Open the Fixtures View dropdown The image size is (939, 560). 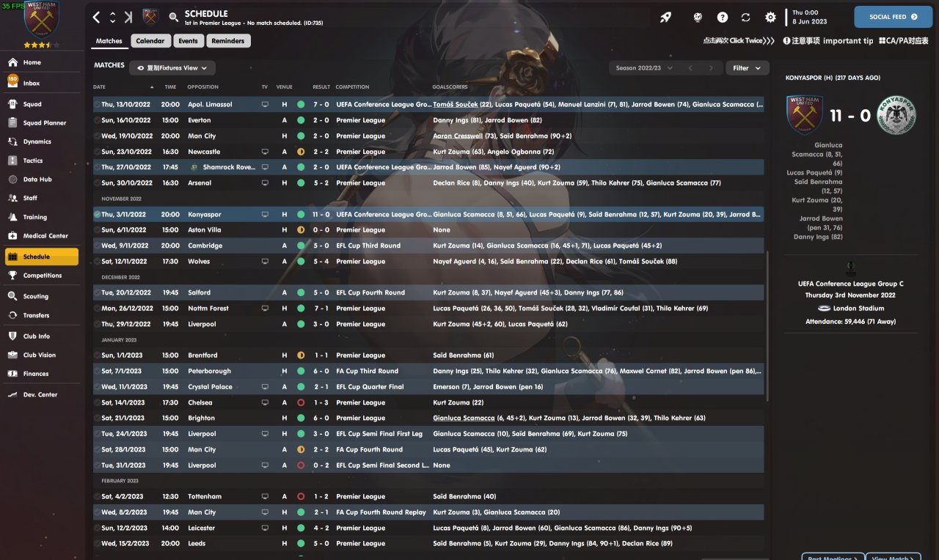tap(172, 68)
